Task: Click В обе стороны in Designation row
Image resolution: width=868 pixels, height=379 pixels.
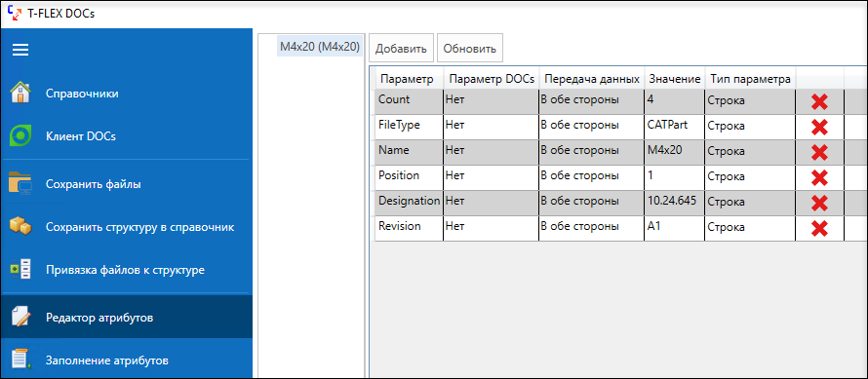Action: pos(592,203)
